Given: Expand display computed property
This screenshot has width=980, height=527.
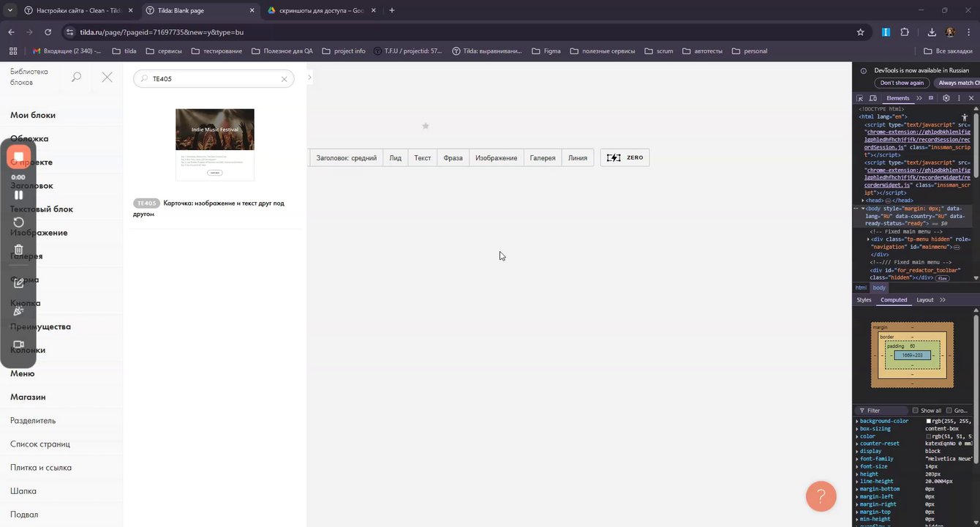Looking at the screenshot, I should (x=857, y=451).
